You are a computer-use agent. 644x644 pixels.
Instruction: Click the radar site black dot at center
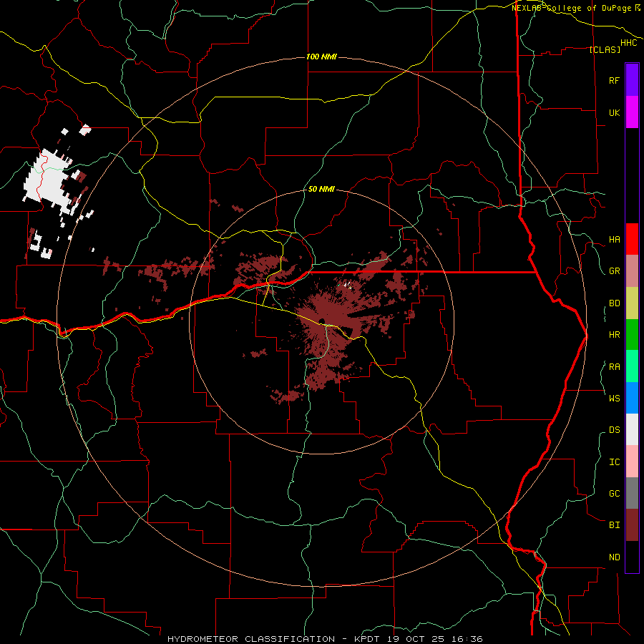[x=322, y=321]
